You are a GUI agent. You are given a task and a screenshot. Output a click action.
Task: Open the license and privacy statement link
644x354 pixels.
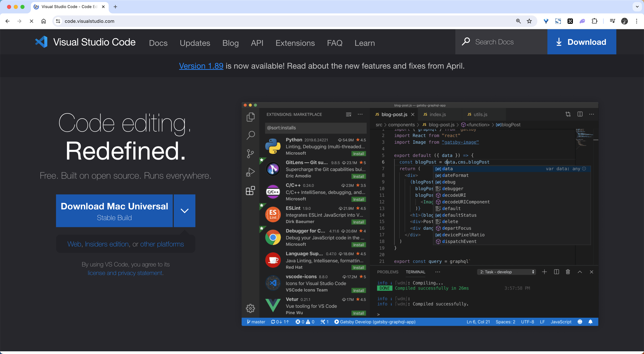125,273
